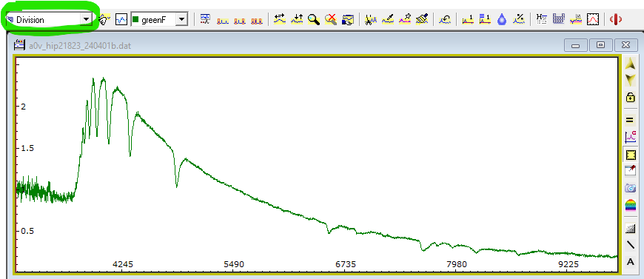This screenshot has height=279, width=644.
Task: Click the camera snapshot icon
Action: (x=630, y=188)
